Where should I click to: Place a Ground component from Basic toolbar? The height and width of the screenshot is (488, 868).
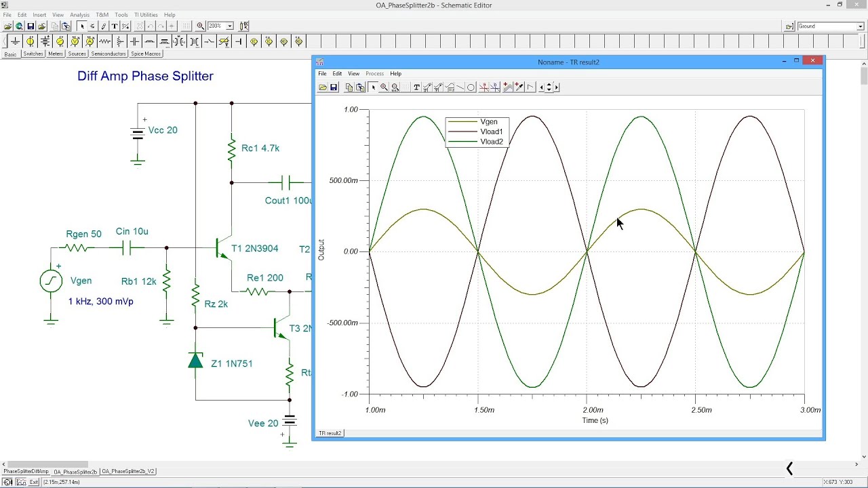[x=15, y=41]
